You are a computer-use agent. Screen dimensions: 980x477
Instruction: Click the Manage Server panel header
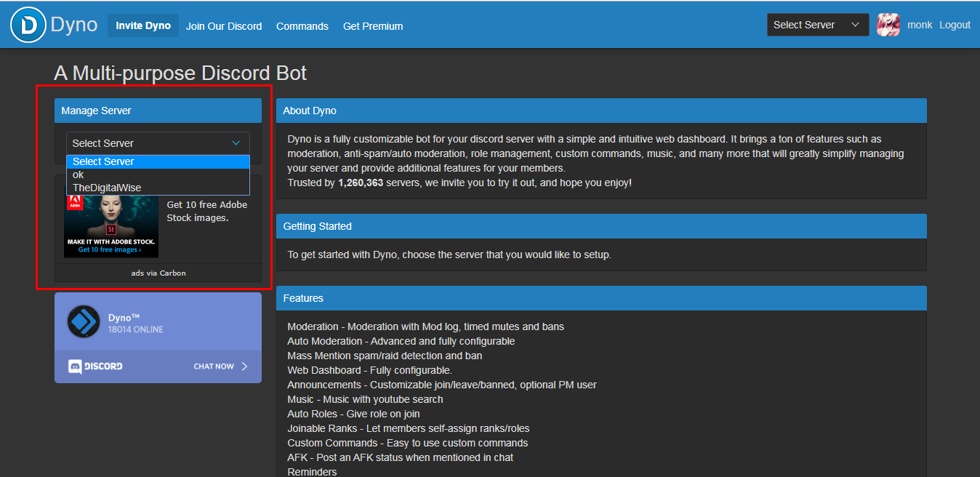158,111
